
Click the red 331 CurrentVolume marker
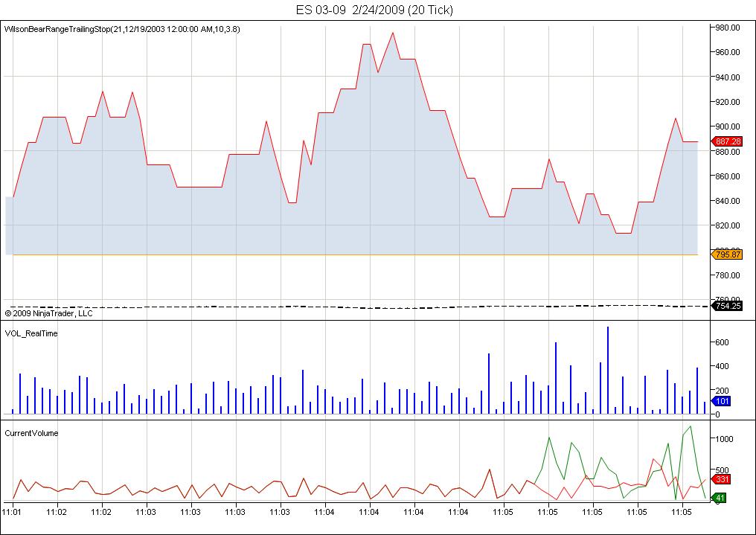[721, 479]
